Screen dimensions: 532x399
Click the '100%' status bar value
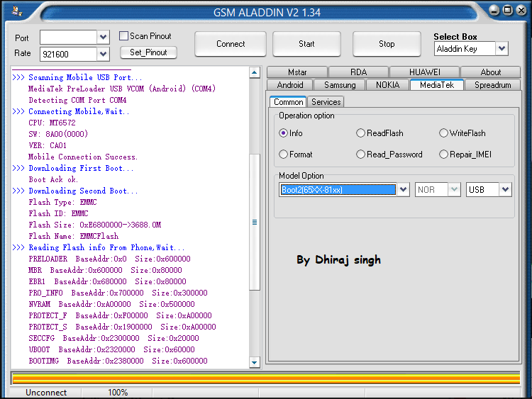(x=118, y=393)
